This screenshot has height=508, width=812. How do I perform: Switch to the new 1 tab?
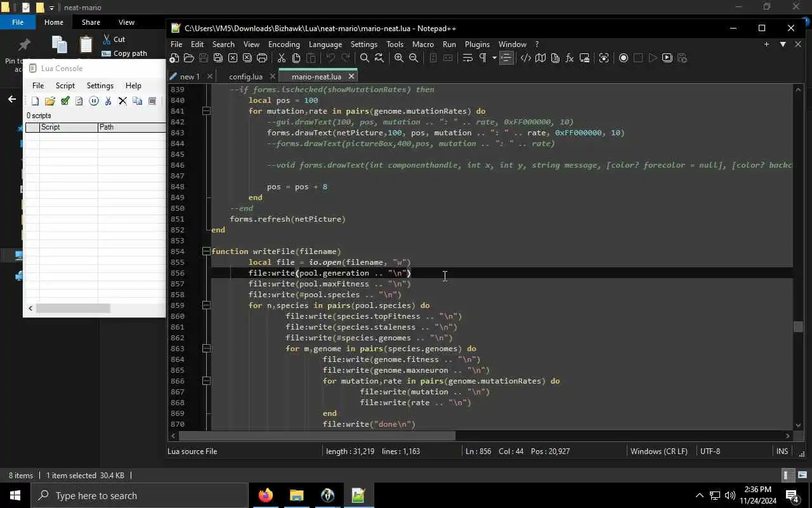point(189,77)
